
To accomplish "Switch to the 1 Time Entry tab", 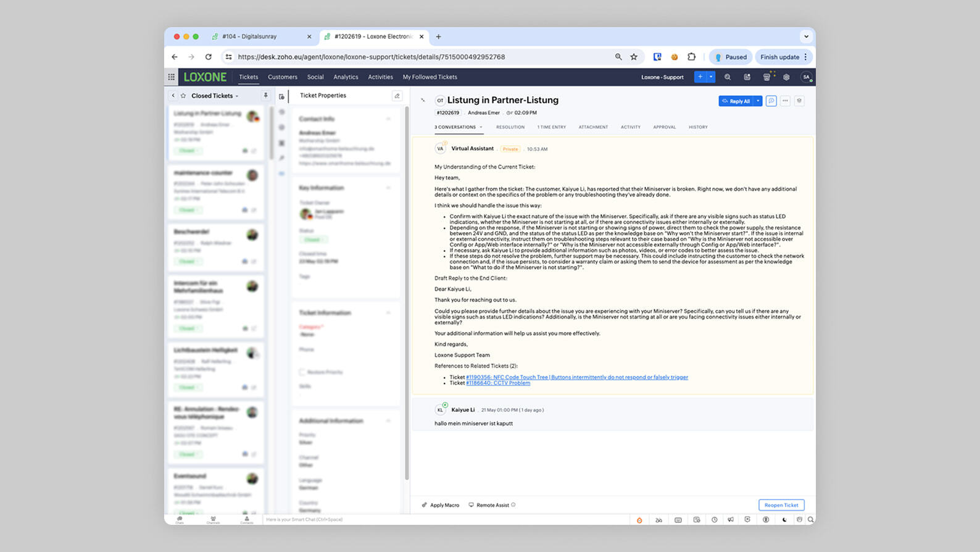I will click(x=552, y=127).
